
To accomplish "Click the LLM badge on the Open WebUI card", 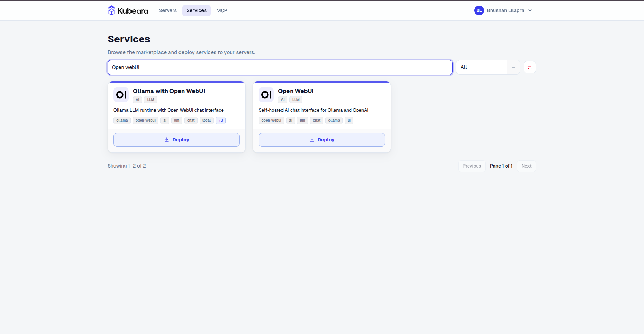I will click(296, 100).
